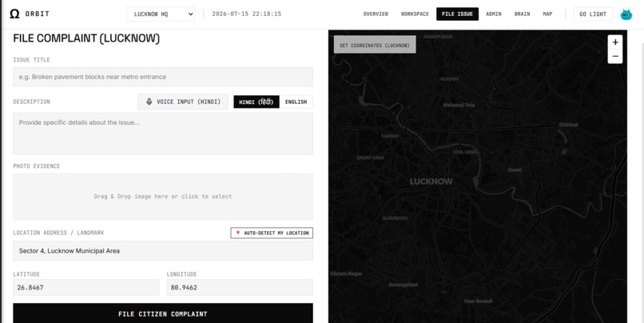
Task: Switch description language to English
Action: (x=296, y=102)
